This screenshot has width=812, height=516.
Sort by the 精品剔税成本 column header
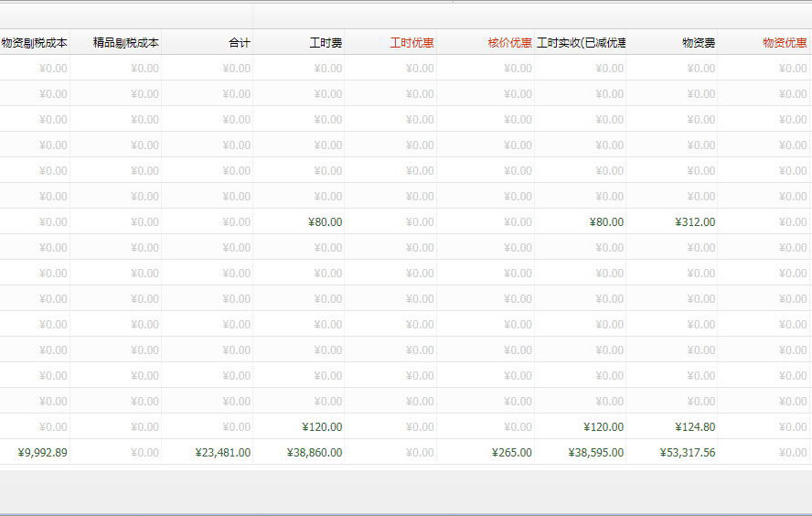coord(126,42)
